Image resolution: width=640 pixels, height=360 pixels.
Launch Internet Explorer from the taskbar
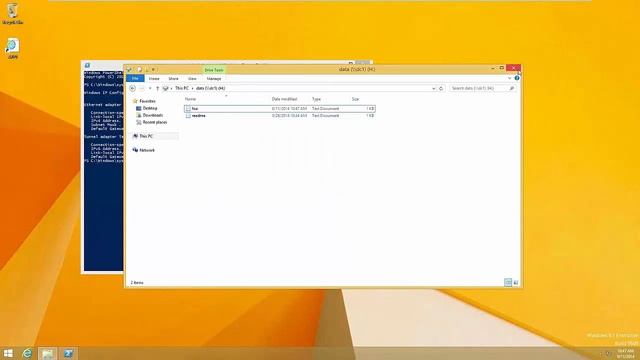27,353
